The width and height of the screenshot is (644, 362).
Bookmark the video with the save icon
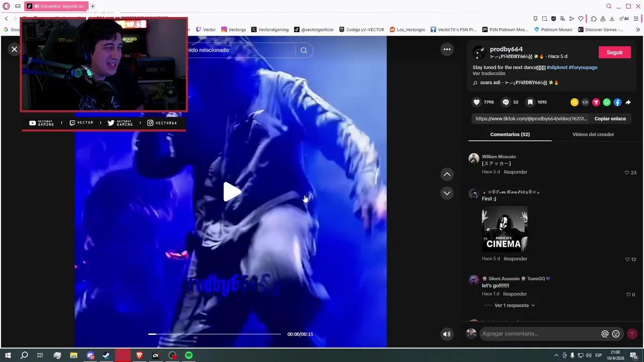coord(530,102)
